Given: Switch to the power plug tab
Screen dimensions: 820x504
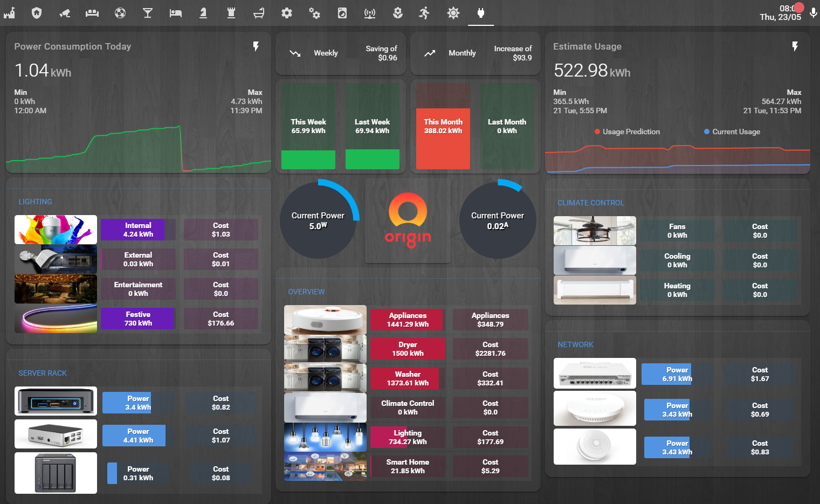Looking at the screenshot, I should click(x=480, y=12).
